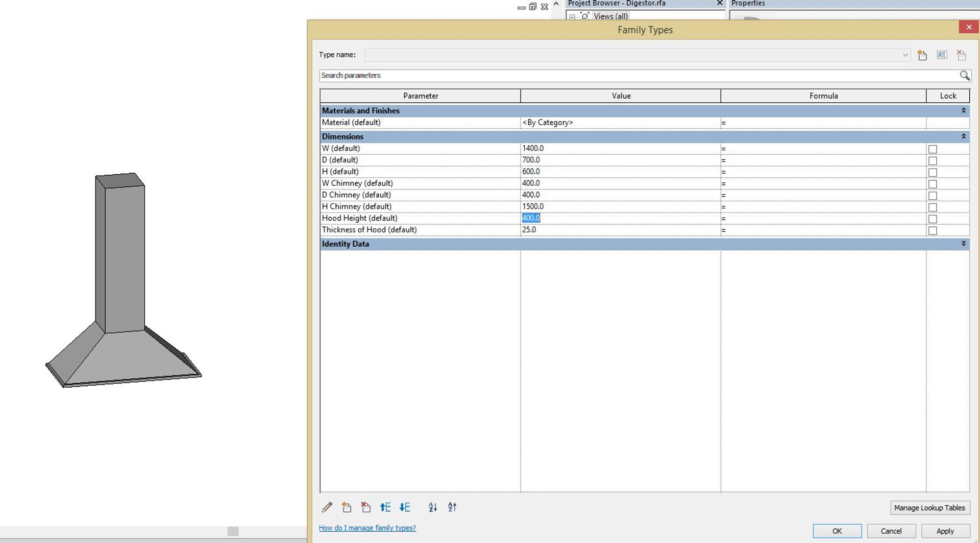
Task: Click the Rename Type icon
Action: point(942,55)
